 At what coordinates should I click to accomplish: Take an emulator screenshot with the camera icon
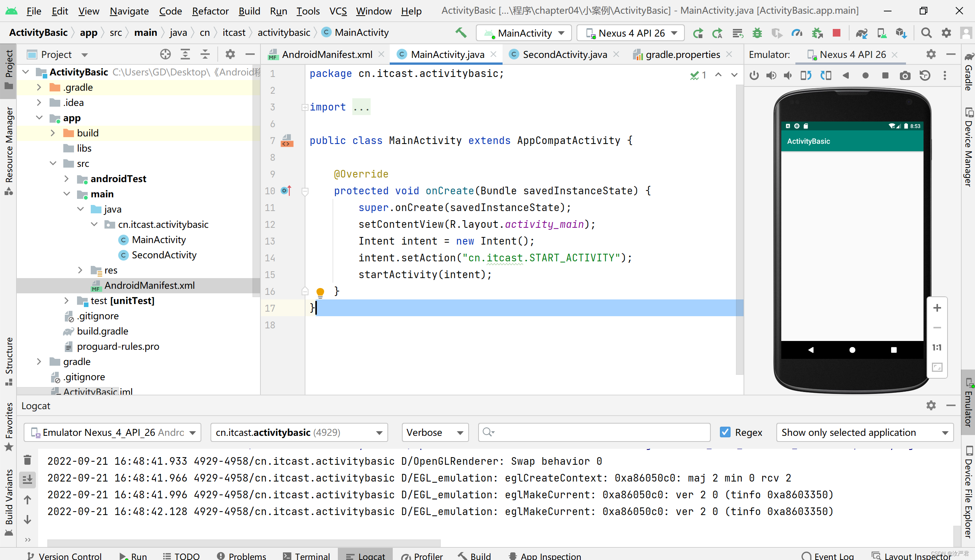pos(904,75)
